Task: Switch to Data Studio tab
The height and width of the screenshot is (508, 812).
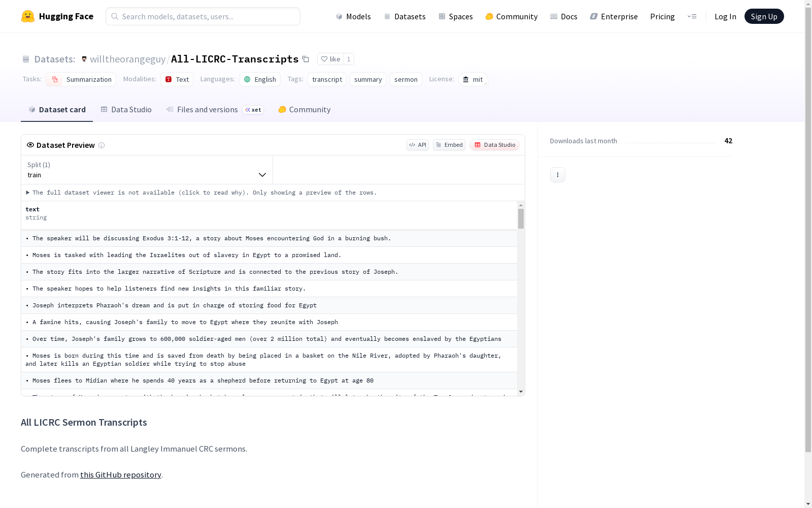Action: pos(126,110)
